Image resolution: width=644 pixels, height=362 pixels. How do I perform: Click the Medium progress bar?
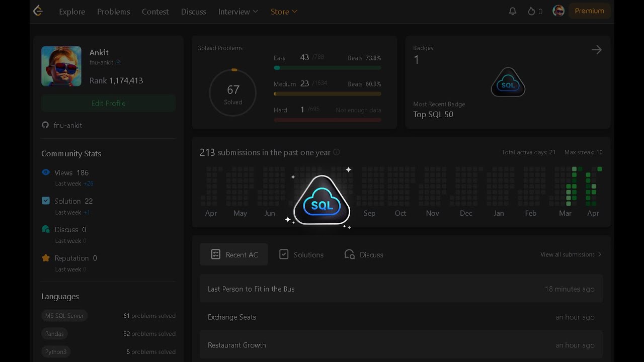pos(328,94)
